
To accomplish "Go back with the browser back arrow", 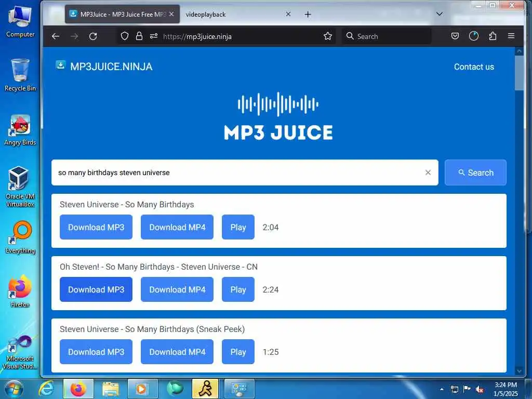I will [56, 36].
